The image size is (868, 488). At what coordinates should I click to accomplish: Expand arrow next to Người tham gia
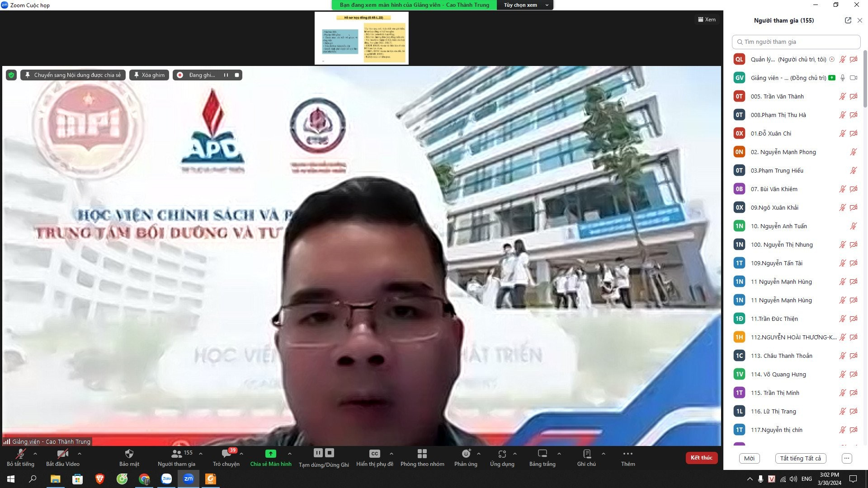(201, 454)
